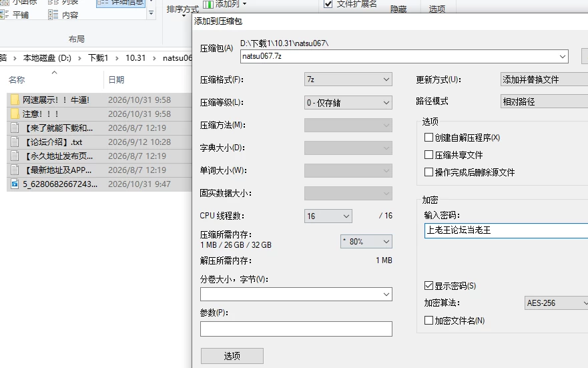The width and height of the screenshot is (588, 368).
Task: Click 下载1 breadcrumb segment
Action: tap(98, 58)
